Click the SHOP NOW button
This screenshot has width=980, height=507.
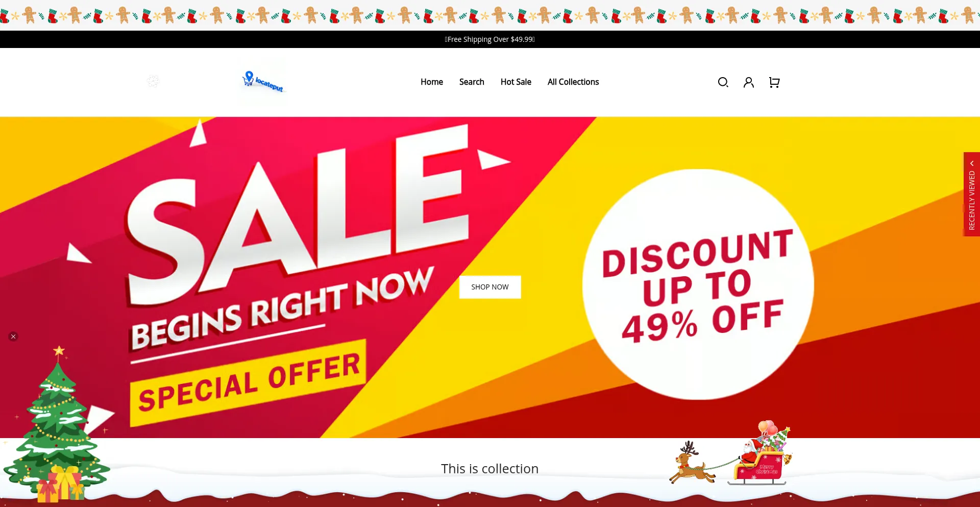pos(490,287)
